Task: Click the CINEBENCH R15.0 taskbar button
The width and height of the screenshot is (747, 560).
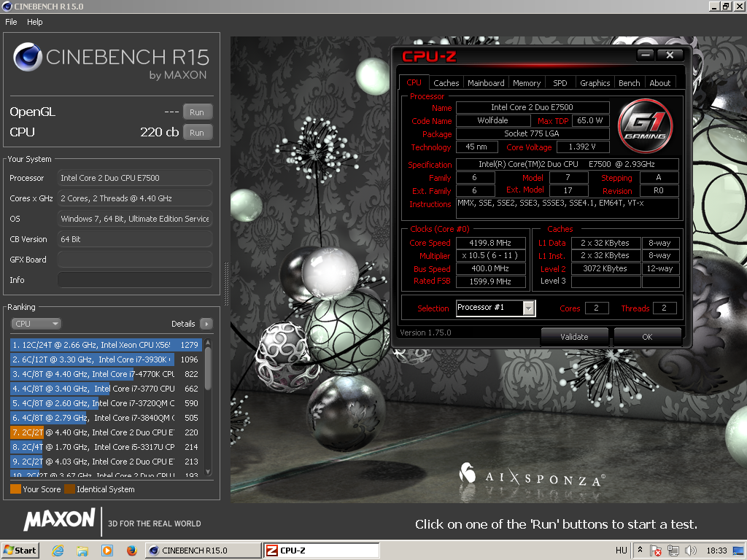Action: [203, 551]
